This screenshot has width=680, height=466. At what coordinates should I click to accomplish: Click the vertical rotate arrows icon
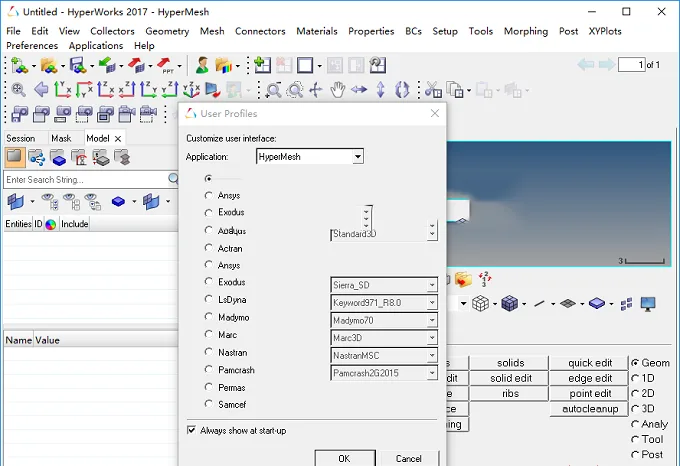click(380, 90)
